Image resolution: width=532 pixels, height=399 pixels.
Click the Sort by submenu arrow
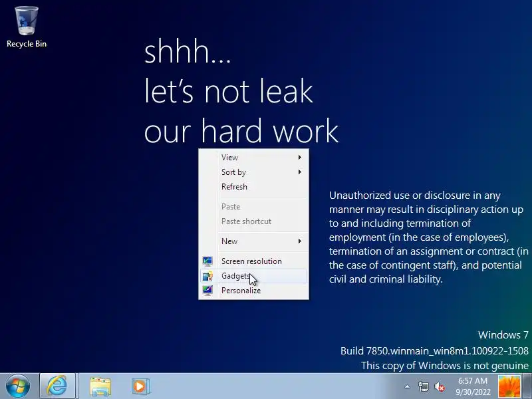[x=300, y=172]
